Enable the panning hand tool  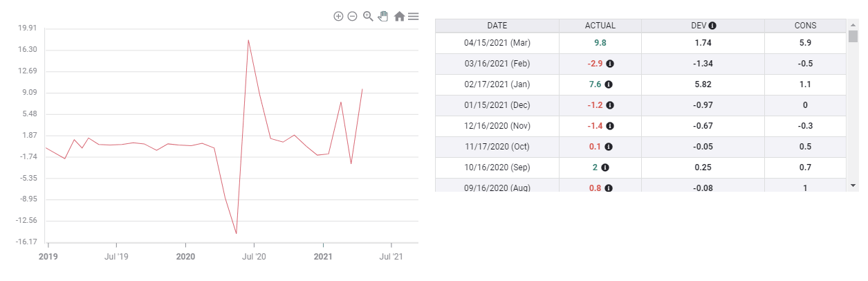pyautogui.click(x=383, y=16)
